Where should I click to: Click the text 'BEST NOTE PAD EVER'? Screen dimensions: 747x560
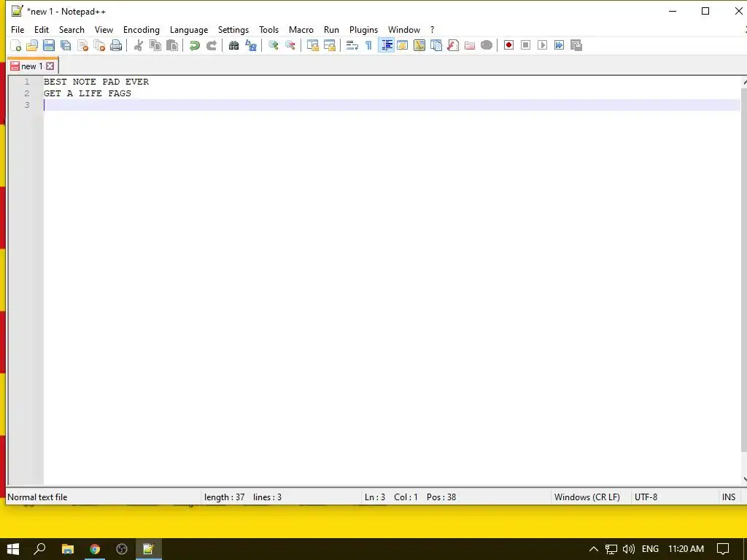coord(96,82)
